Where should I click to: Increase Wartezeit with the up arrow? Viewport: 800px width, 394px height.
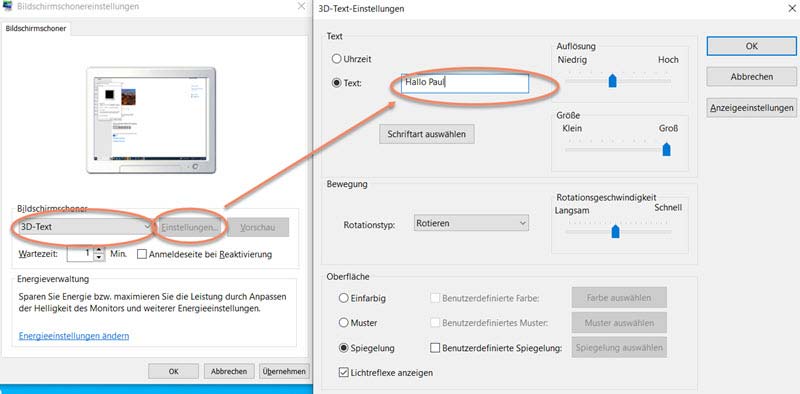point(99,251)
